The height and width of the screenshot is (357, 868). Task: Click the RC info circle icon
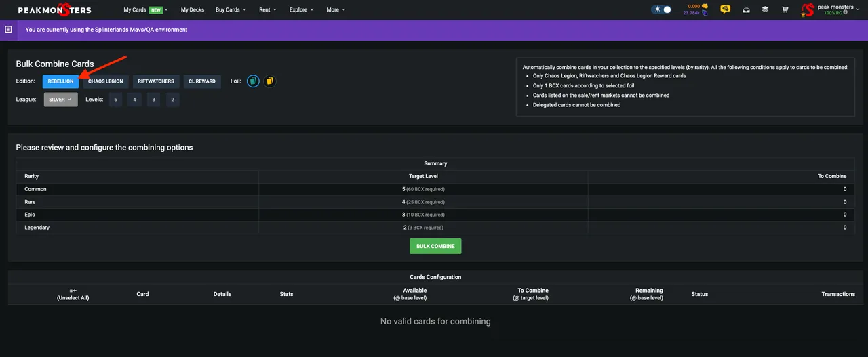(845, 13)
